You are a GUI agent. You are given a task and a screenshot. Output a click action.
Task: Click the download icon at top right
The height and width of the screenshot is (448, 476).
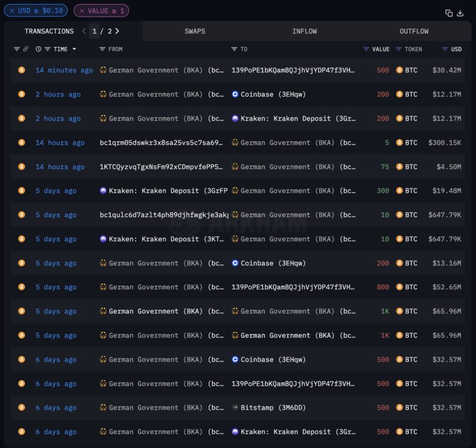click(460, 13)
